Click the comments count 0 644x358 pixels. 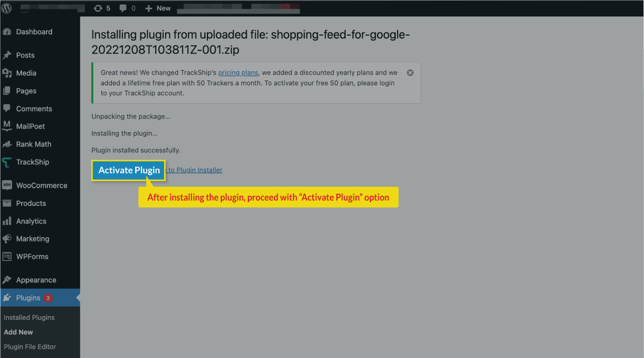(x=134, y=8)
